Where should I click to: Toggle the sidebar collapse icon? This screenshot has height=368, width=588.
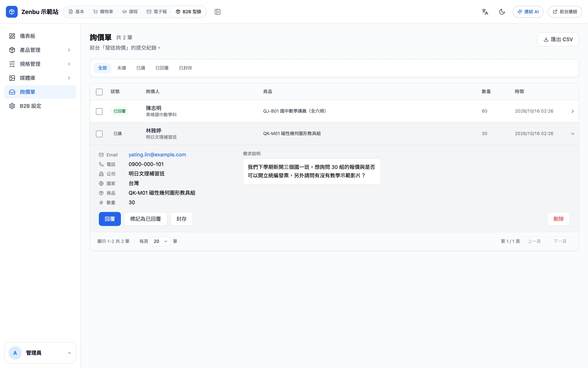coord(217,12)
